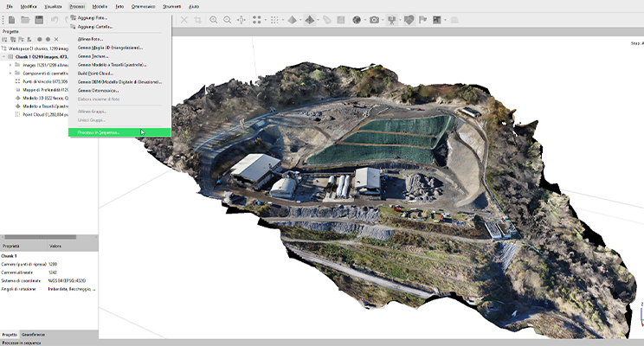This screenshot has width=644, height=346.
Task: Open the File menu
Action: 10,7
